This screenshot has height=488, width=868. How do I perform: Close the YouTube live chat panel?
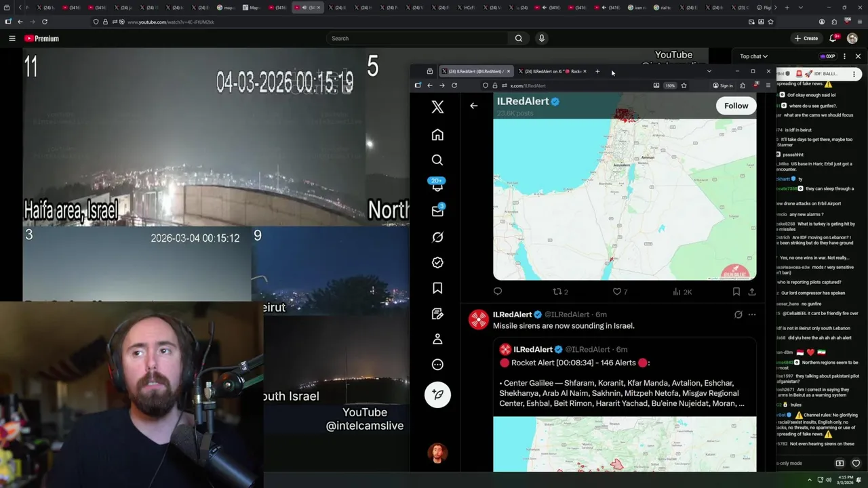[858, 56]
